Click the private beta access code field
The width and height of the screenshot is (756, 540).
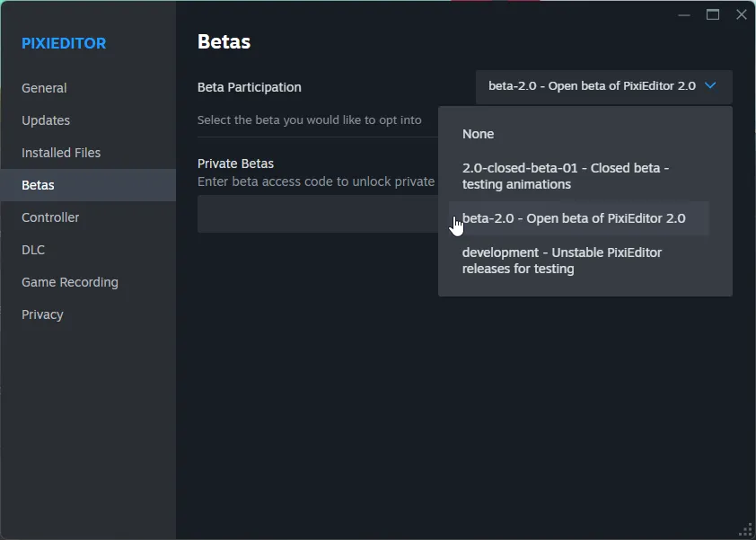pyautogui.click(x=314, y=214)
